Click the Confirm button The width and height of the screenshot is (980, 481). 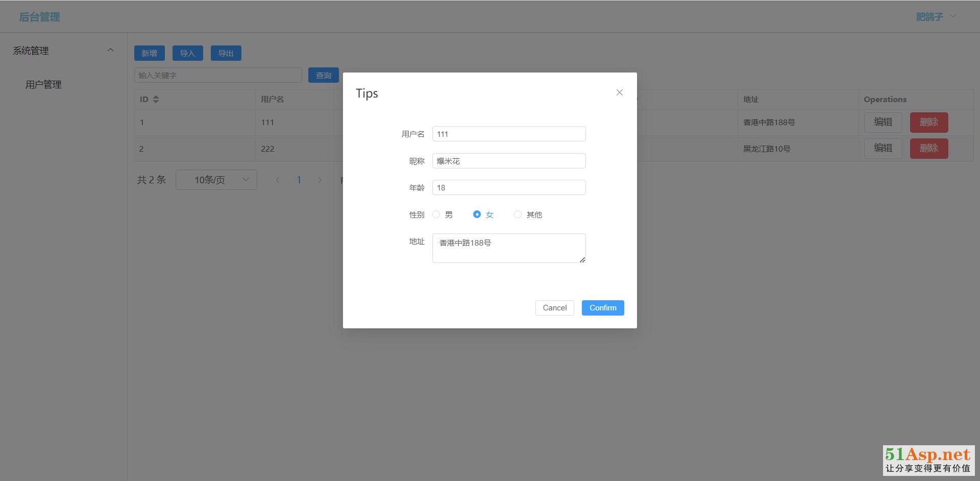click(603, 308)
